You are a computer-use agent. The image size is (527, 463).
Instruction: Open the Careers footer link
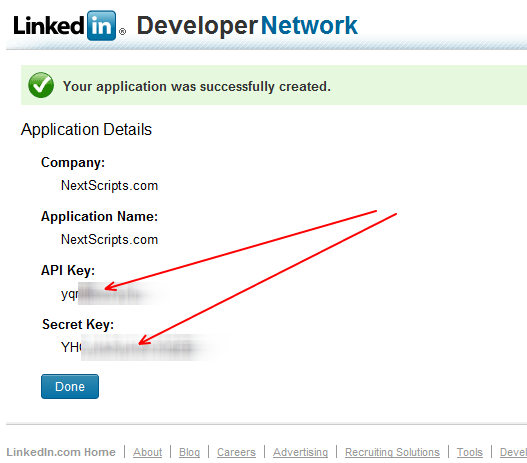[x=236, y=452]
